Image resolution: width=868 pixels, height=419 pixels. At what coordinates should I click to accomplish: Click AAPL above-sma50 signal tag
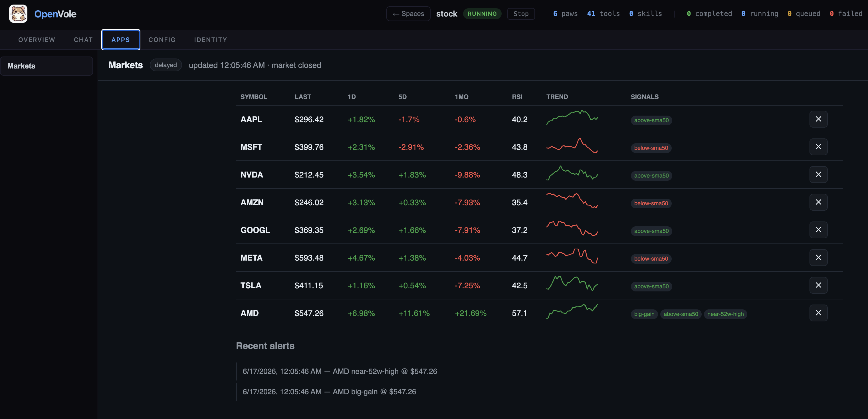pos(651,120)
